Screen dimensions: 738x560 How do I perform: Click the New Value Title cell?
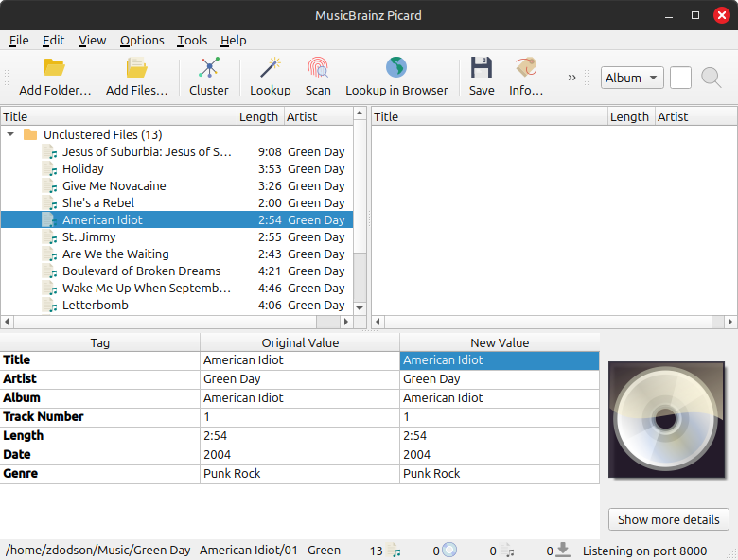click(500, 360)
